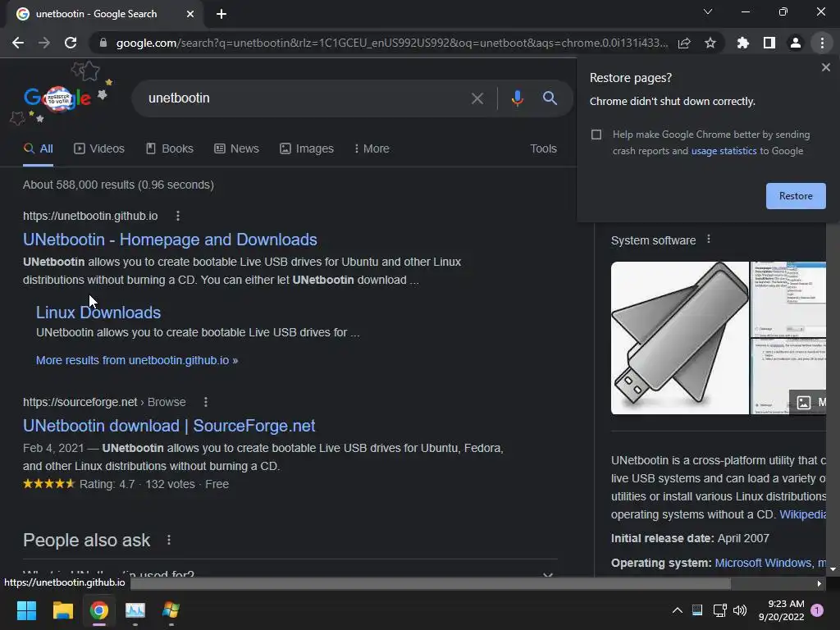Open the Chrome profile avatar
Image resolution: width=840 pixels, height=630 pixels.
click(x=796, y=43)
